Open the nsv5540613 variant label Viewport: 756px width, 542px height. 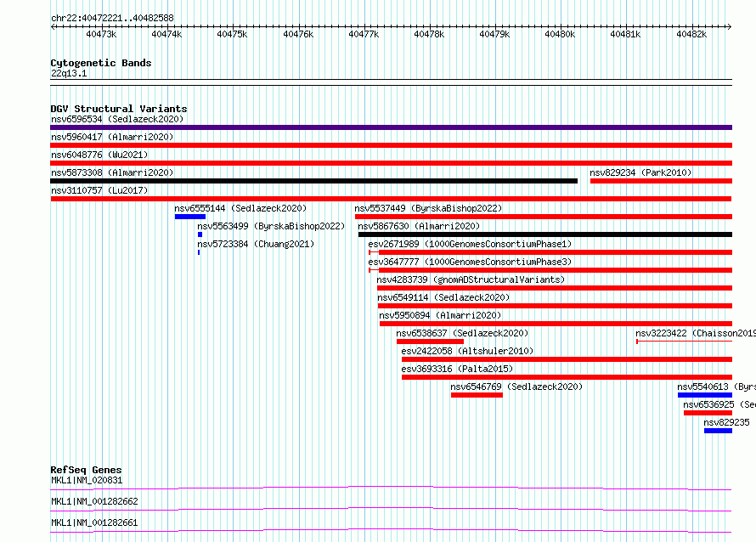[x=716, y=387]
